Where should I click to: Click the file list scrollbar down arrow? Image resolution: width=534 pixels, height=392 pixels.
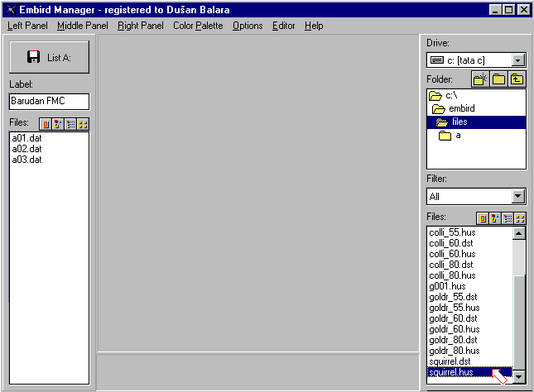pyautogui.click(x=518, y=376)
